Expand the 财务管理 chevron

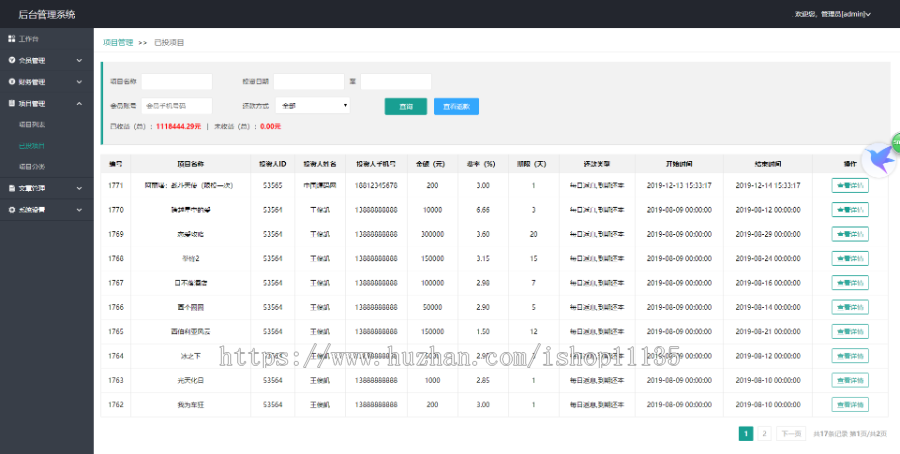click(x=79, y=82)
